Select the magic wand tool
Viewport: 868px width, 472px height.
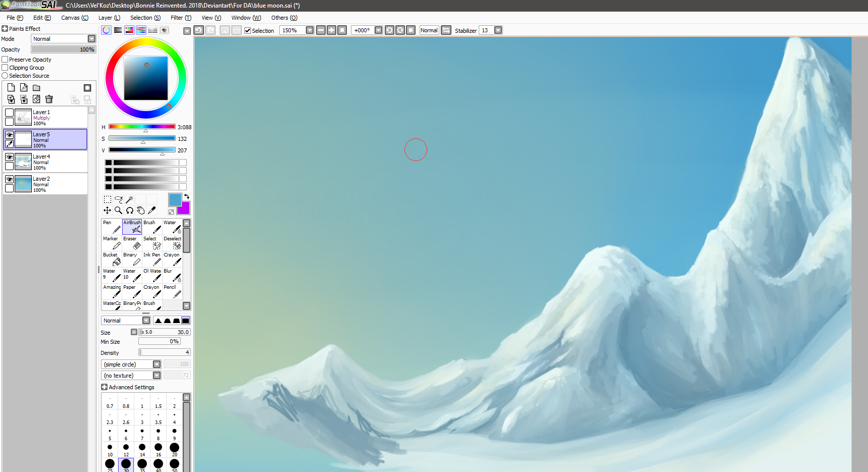(130, 199)
